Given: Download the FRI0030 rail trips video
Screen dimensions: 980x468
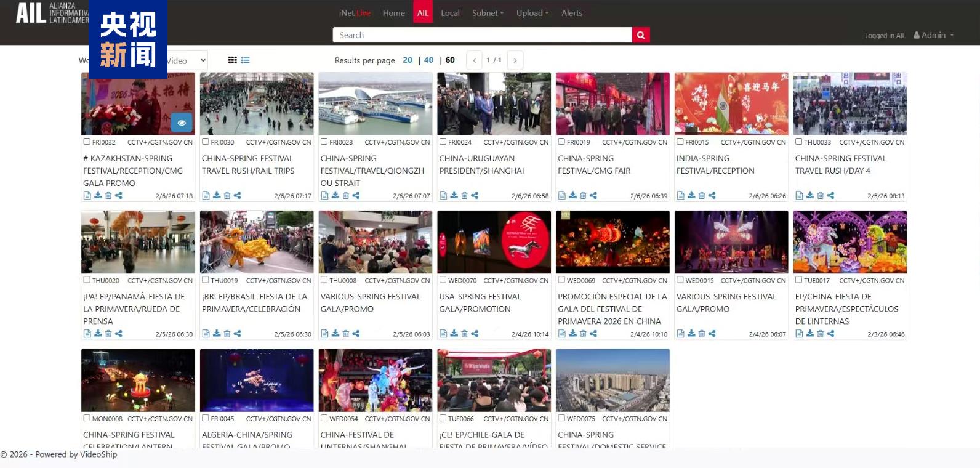Looking at the screenshot, I should [x=217, y=195].
